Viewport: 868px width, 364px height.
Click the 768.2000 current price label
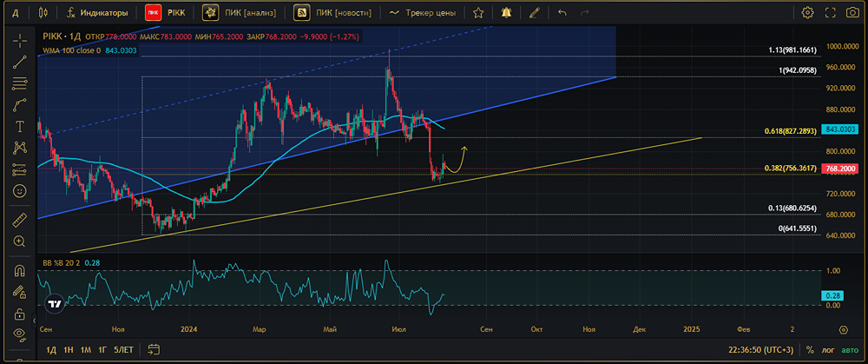point(842,169)
